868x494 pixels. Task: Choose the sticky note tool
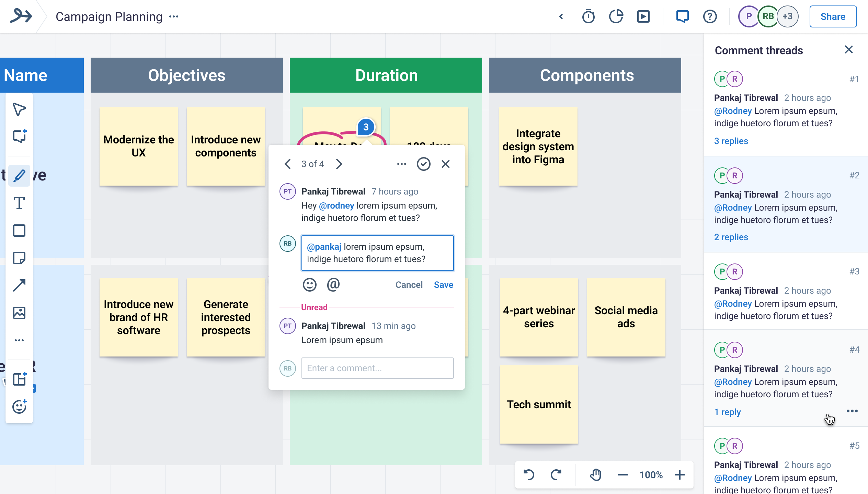[x=19, y=258]
